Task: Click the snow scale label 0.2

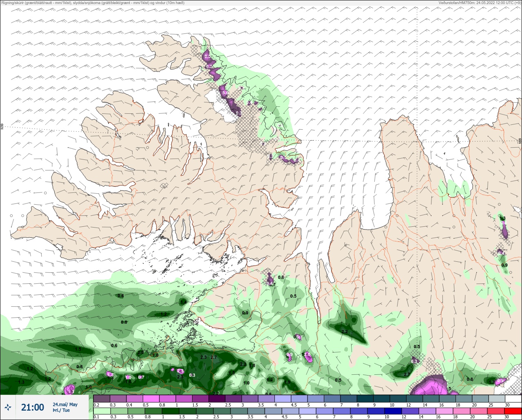Action: pyautogui.click(x=96, y=405)
